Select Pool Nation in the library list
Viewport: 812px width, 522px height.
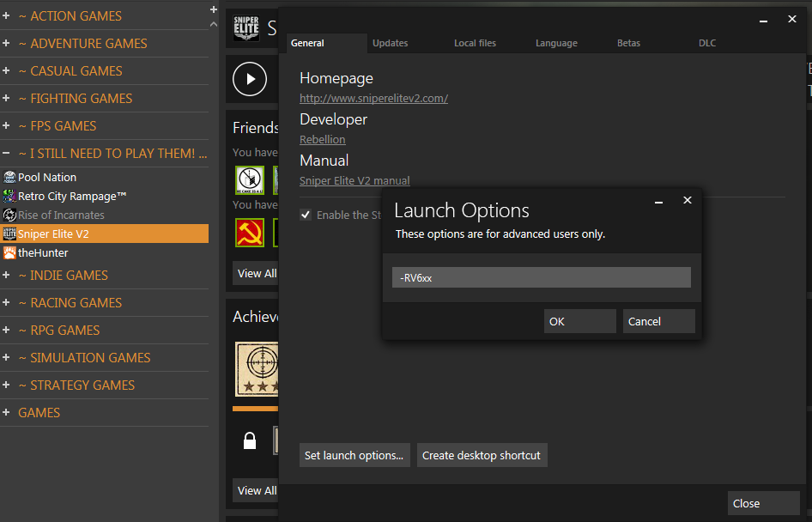coord(105,177)
